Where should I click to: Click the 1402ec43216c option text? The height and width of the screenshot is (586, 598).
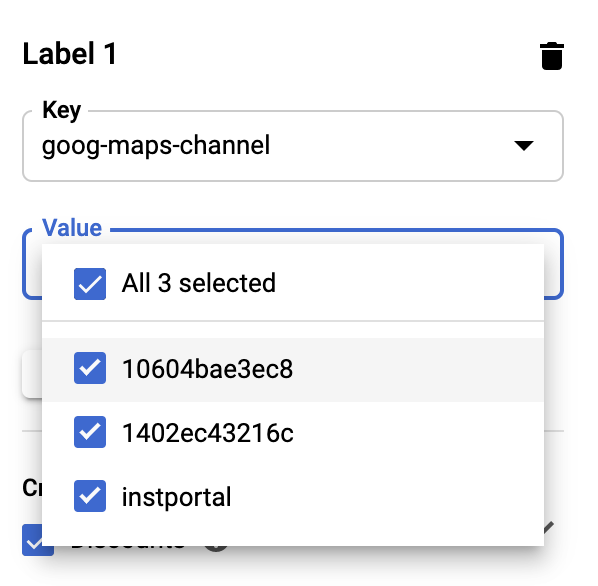coord(208,433)
